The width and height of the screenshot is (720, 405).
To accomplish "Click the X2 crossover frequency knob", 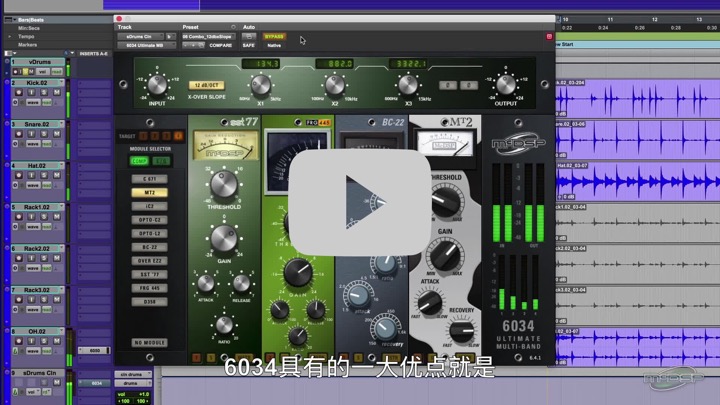I will click(335, 85).
